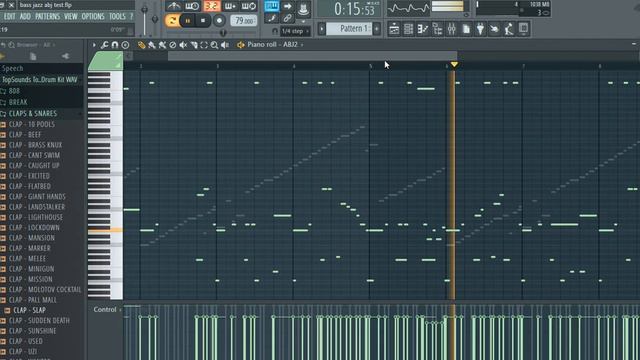The width and height of the screenshot is (640, 360).
Task: Expand the BREAK folder
Action: [x=18, y=102]
